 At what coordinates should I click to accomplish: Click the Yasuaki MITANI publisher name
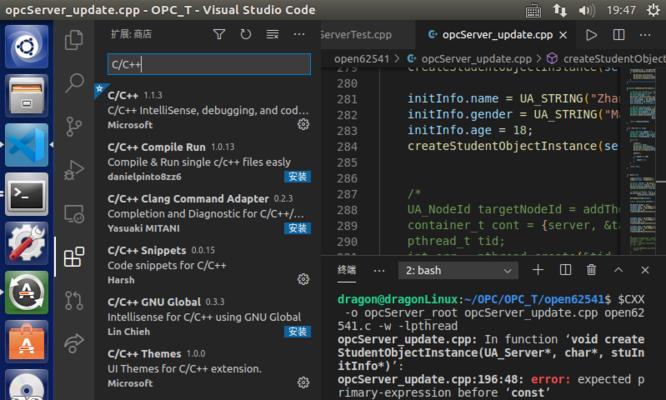[x=144, y=228]
